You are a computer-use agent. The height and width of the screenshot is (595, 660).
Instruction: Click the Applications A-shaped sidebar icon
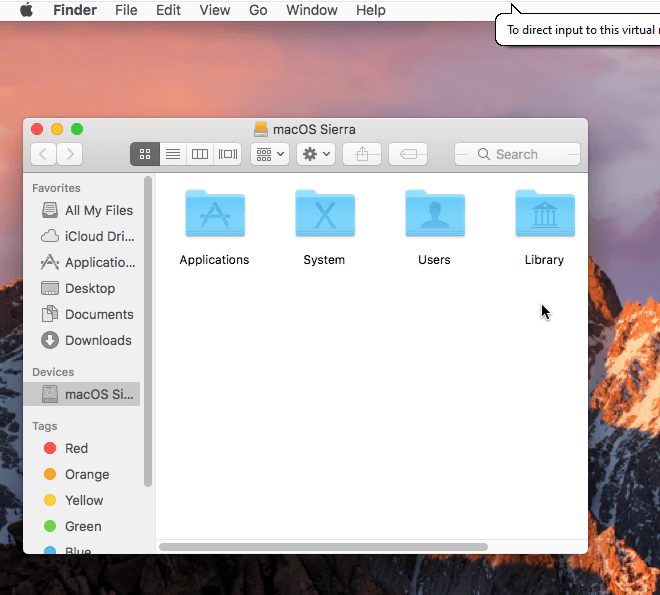(x=50, y=262)
